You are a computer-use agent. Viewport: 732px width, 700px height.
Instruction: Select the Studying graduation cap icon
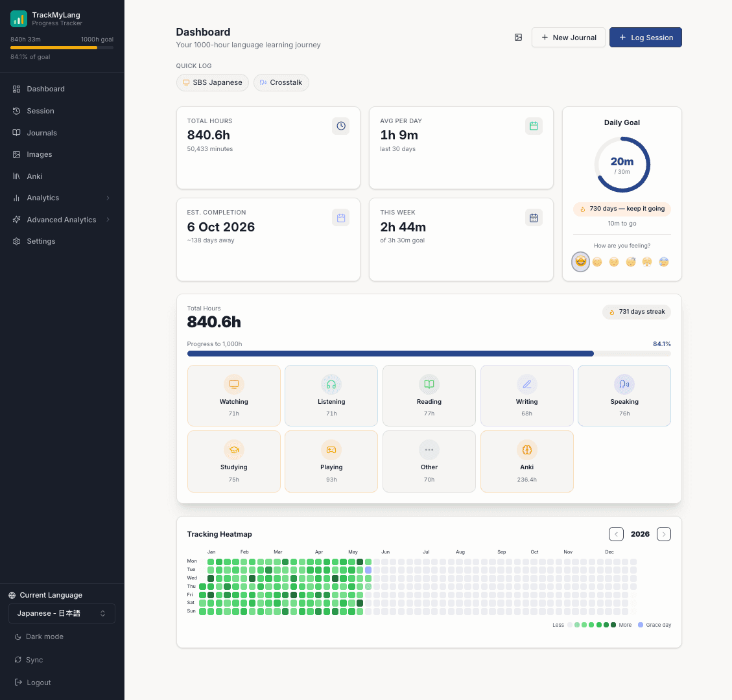[x=234, y=450]
